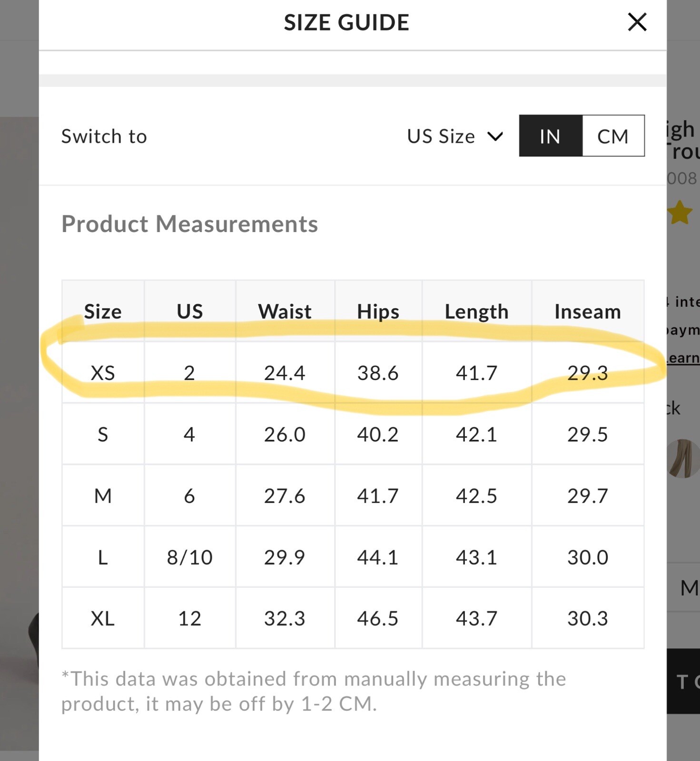Open the partially hidden Learn link

[x=683, y=358]
